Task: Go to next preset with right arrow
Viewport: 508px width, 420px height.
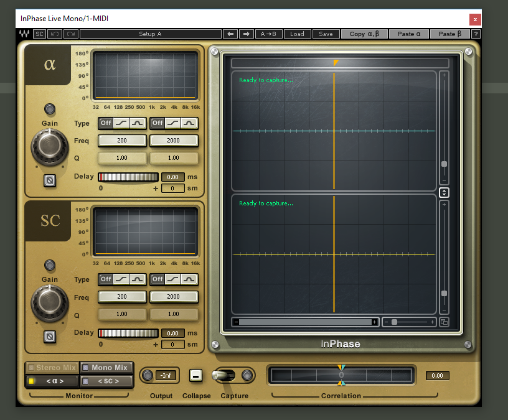Action: click(x=247, y=34)
